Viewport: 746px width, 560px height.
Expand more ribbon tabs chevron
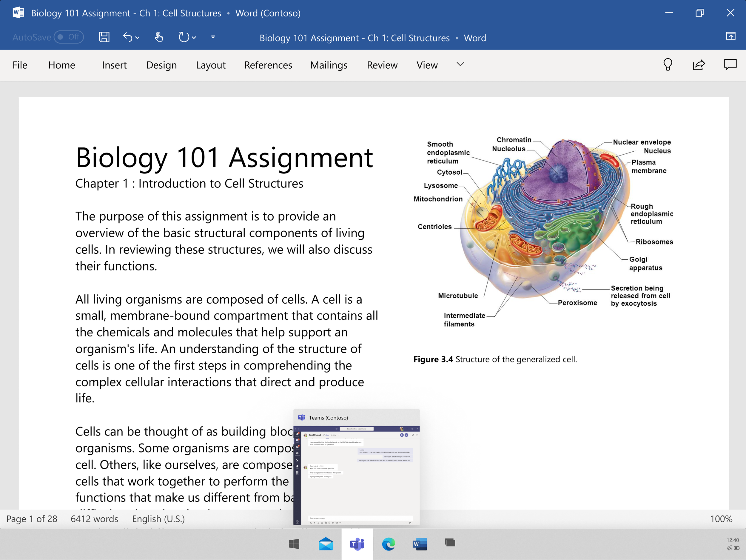point(460,64)
